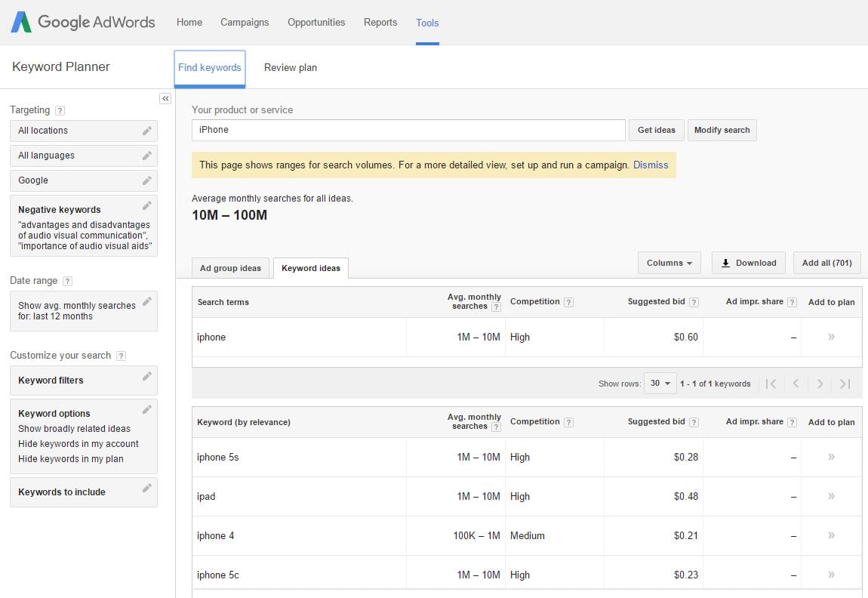The image size is (868, 598).
Task: Click the product or service input containing iPhone
Action: coord(408,130)
